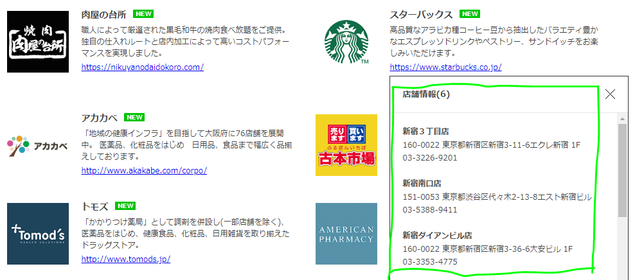Click the scrollbar up arrow in store list
This screenshot has width=644, height=280.
point(622,119)
